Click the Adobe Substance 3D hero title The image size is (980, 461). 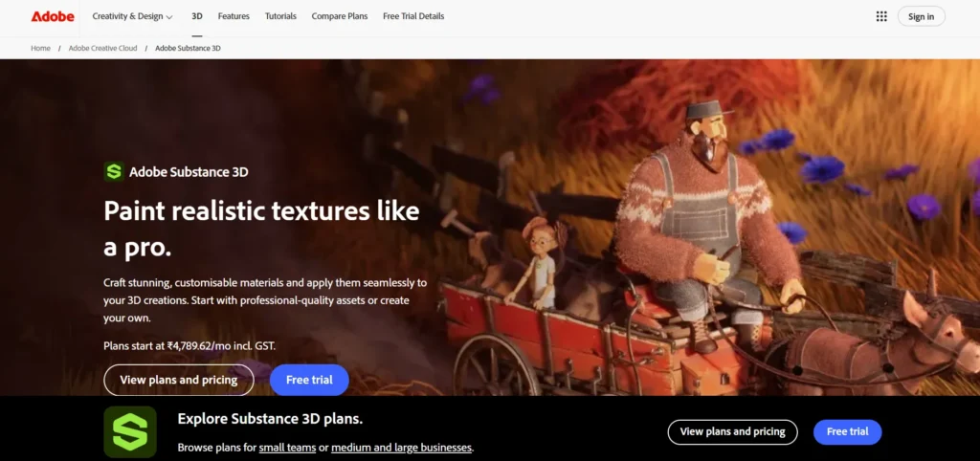(189, 172)
